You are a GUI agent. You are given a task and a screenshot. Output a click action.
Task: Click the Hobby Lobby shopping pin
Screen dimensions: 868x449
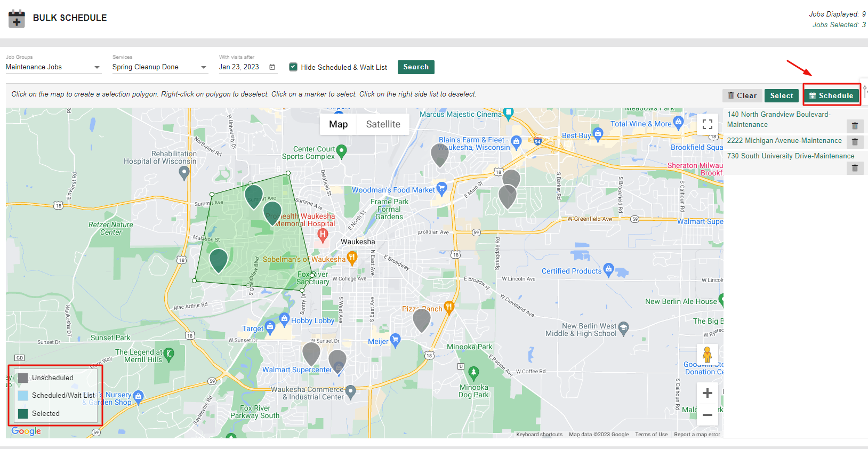(284, 319)
